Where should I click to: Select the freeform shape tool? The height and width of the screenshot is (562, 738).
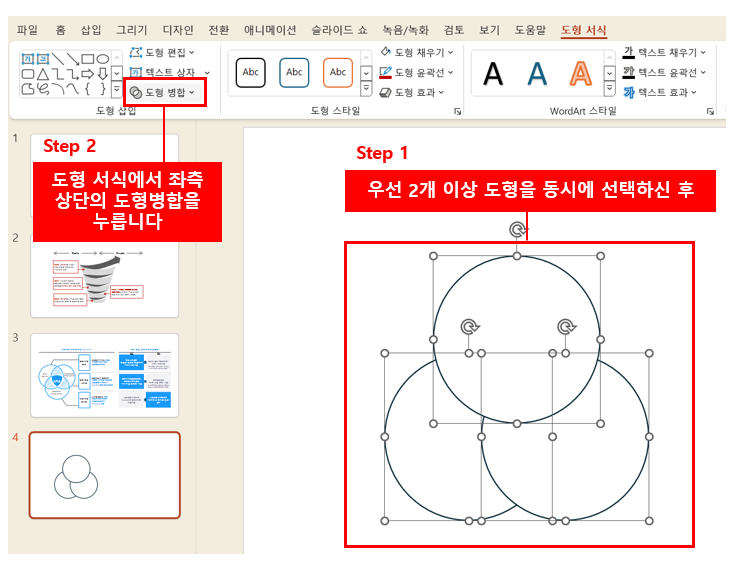pos(28,88)
